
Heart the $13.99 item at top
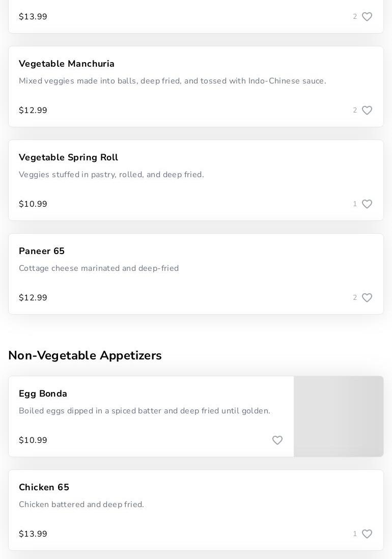pyautogui.click(x=367, y=17)
